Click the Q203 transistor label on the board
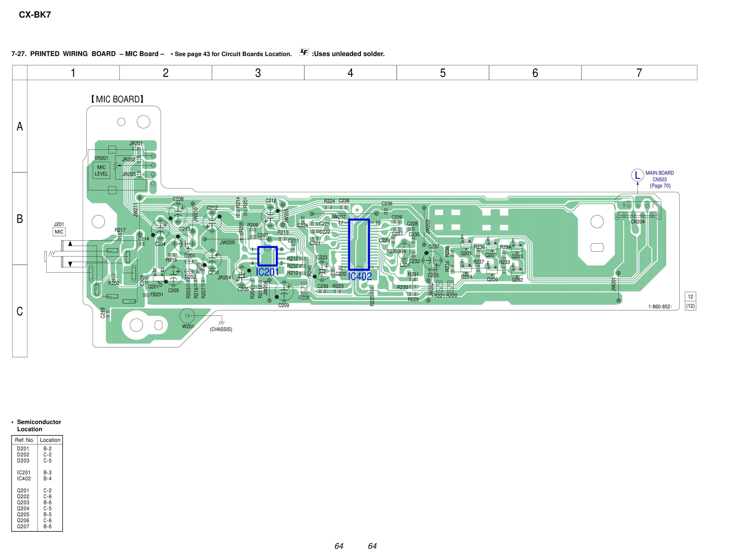 tap(517, 257)
